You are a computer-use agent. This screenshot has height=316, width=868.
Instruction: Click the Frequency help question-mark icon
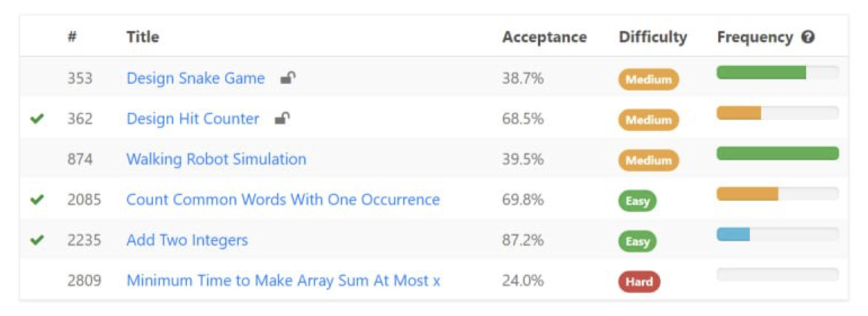click(x=808, y=38)
